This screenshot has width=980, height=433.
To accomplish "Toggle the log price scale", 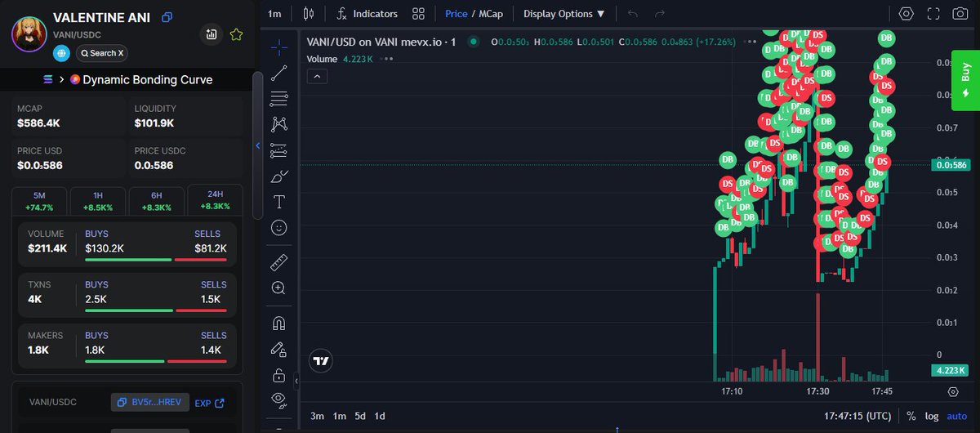I will click(x=932, y=416).
